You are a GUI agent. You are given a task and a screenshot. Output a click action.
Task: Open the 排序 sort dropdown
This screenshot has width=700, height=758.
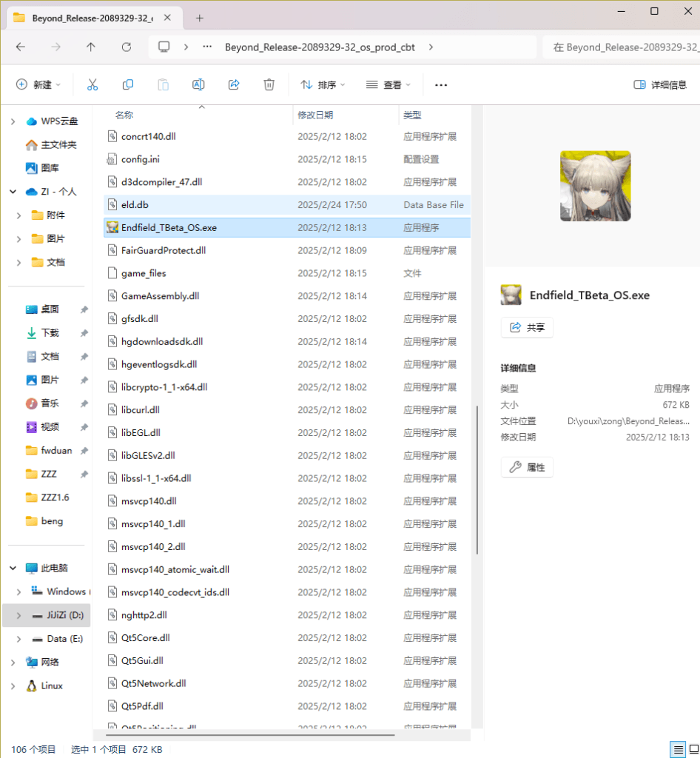[323, 85]
